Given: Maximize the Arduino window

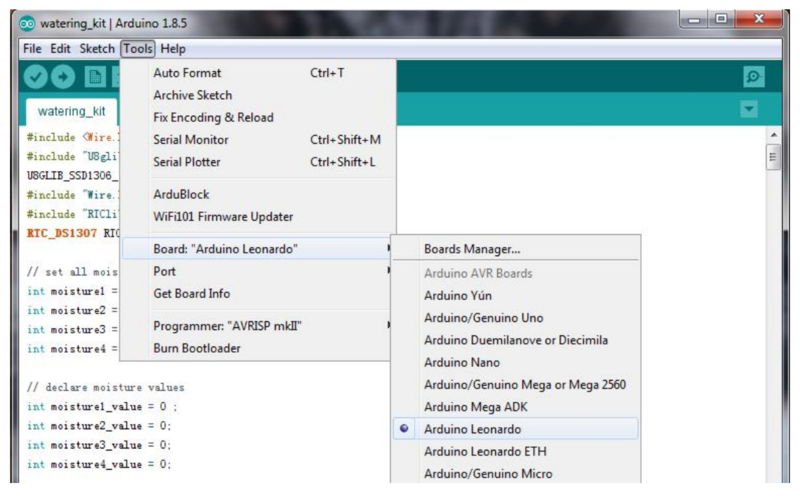Looking at the screenshot, I should point(721,19).
